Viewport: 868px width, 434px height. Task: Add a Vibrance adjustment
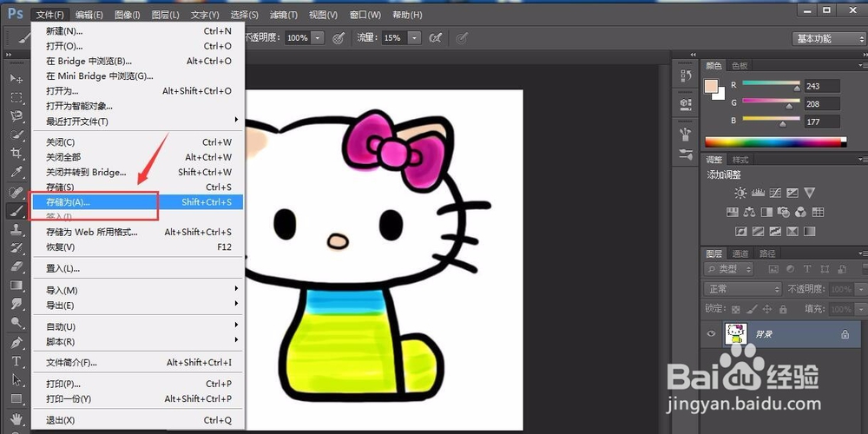coord(810,193)
